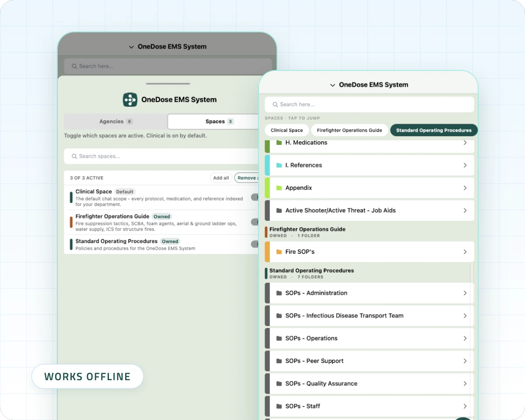Screen dimensions: 525x420
Task: Jump to the Clinical Space chip
Action: (287, 130)
